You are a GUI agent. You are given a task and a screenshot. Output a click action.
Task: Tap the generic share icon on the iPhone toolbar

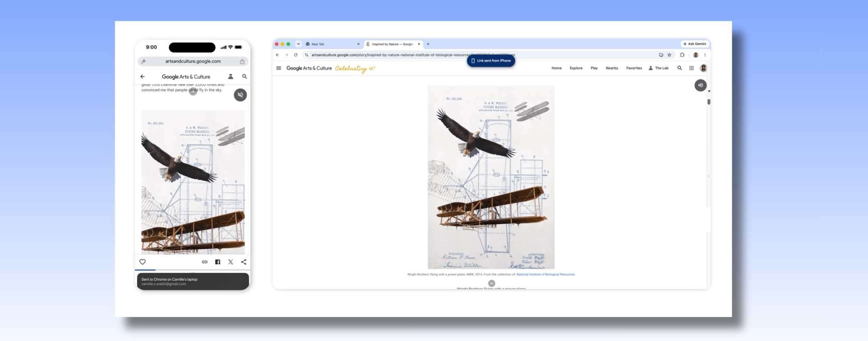[244, 262]
